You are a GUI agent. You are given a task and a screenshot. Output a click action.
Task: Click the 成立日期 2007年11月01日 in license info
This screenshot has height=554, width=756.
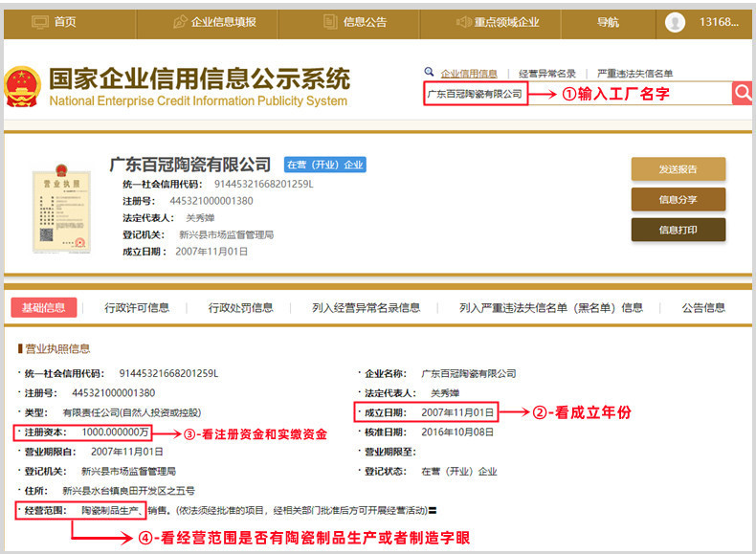(x=457, y=412)
